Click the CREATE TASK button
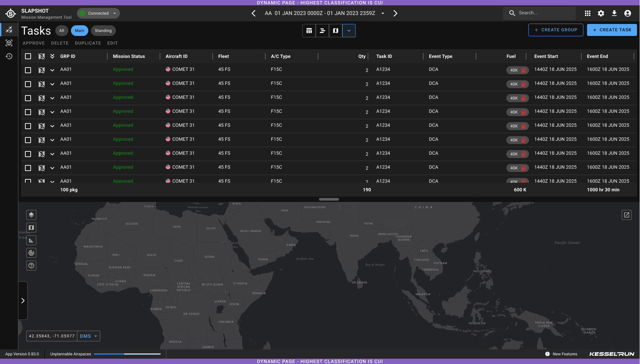Screen dimensions: 640x364 coord(612,30)
